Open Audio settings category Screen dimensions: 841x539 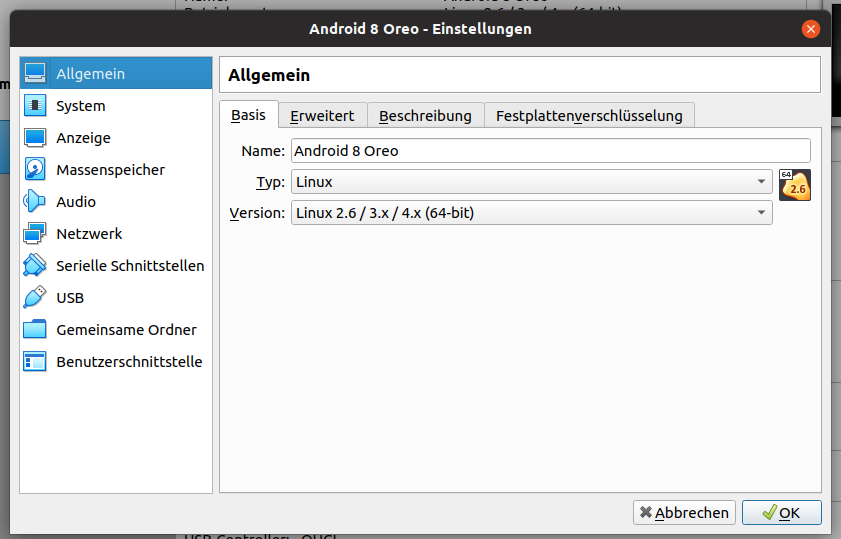pyautogui.click(x=116, y=202)
